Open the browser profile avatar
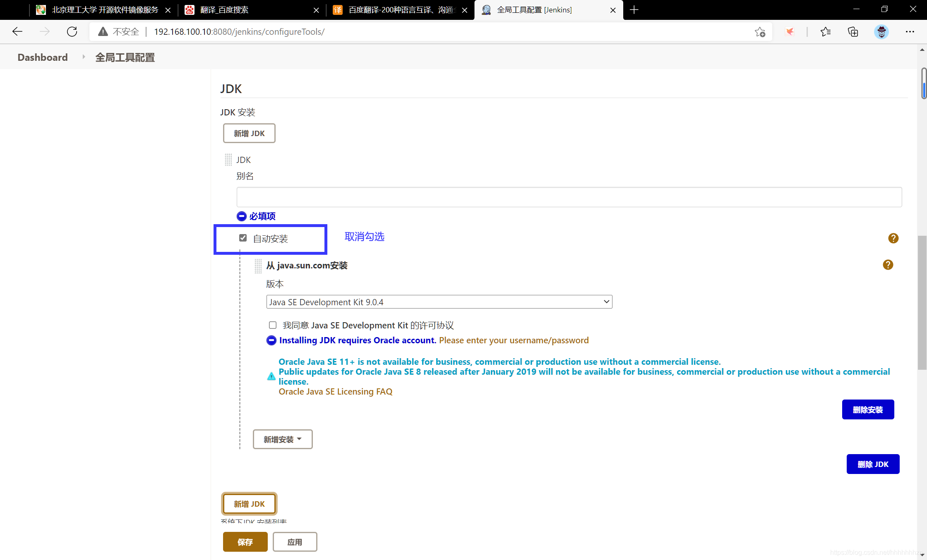 (x=881, y=32)
